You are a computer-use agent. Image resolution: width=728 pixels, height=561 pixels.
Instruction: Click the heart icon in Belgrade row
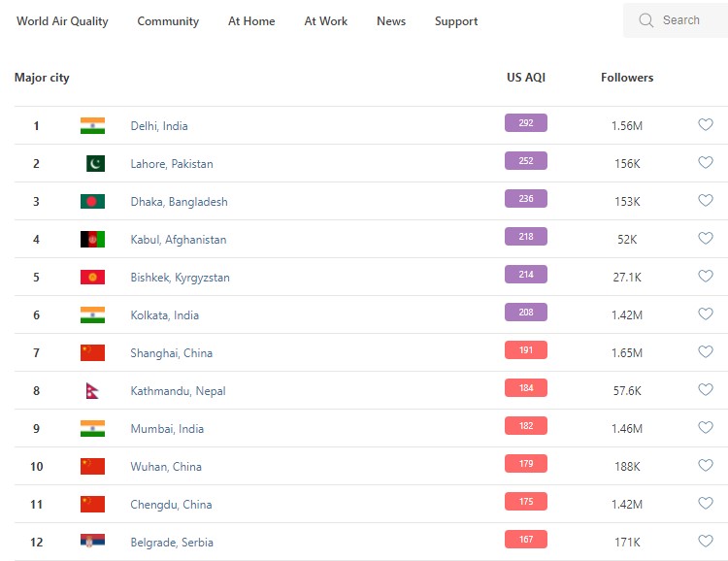706,542
